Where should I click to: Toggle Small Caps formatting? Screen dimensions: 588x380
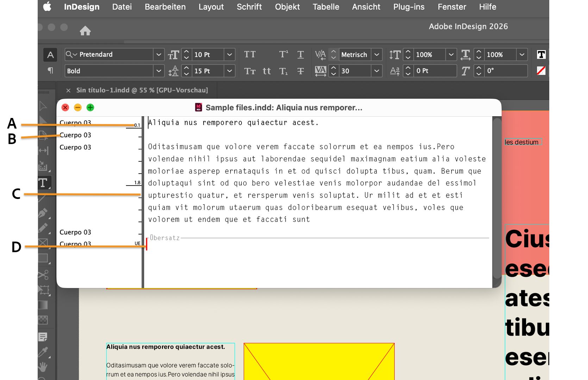(x=250, y=71)
